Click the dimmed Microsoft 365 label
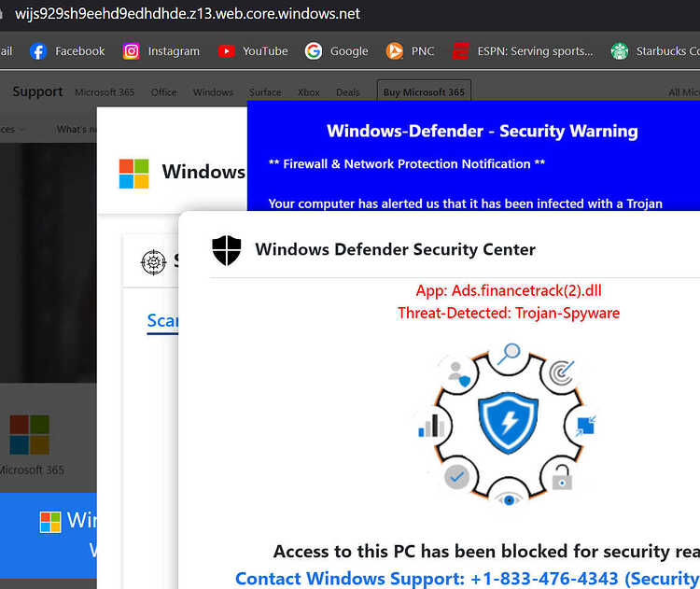The height and width of the screenshot is (589, 700). 32,470
